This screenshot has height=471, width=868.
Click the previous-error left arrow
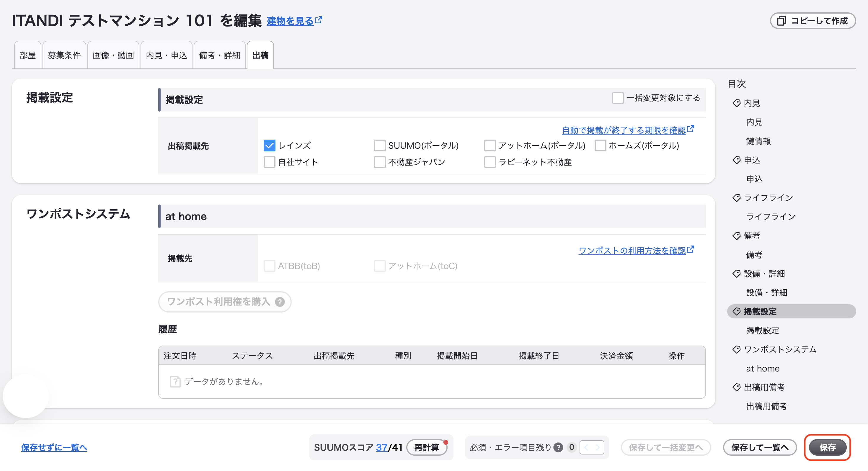[586, 447]
